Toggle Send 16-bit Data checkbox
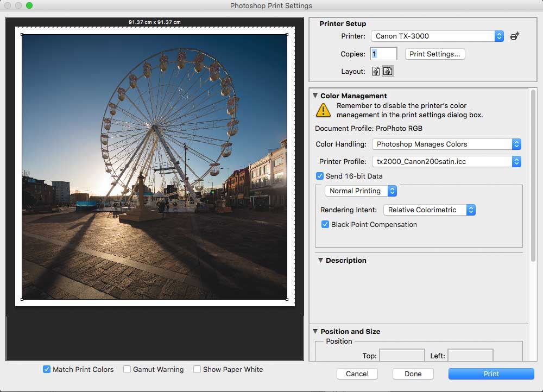 tap(320, 176)
